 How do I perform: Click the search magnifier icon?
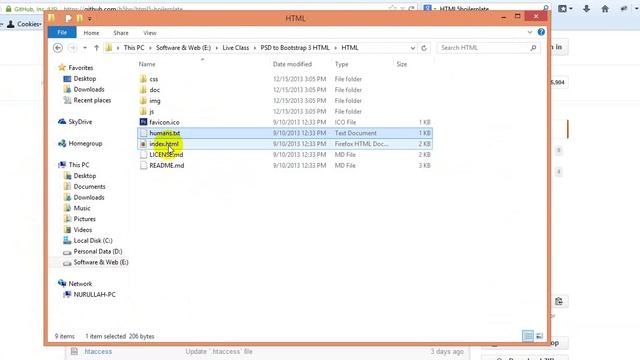point(533,48)
